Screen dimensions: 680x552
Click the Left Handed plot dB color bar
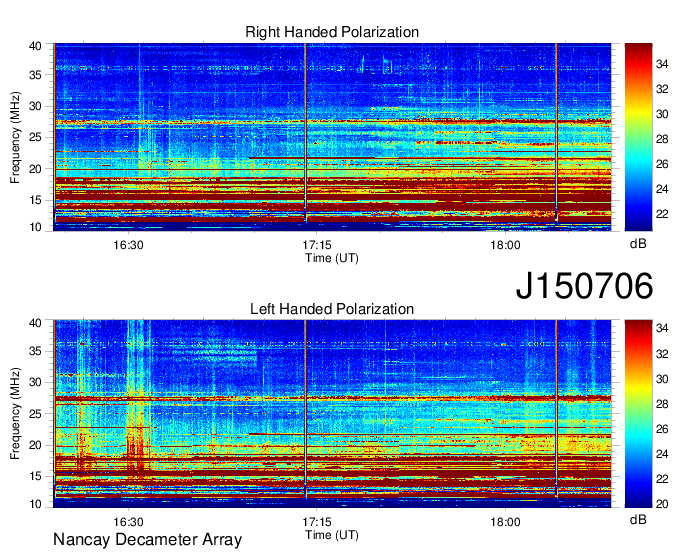click(x=638, y=414)
